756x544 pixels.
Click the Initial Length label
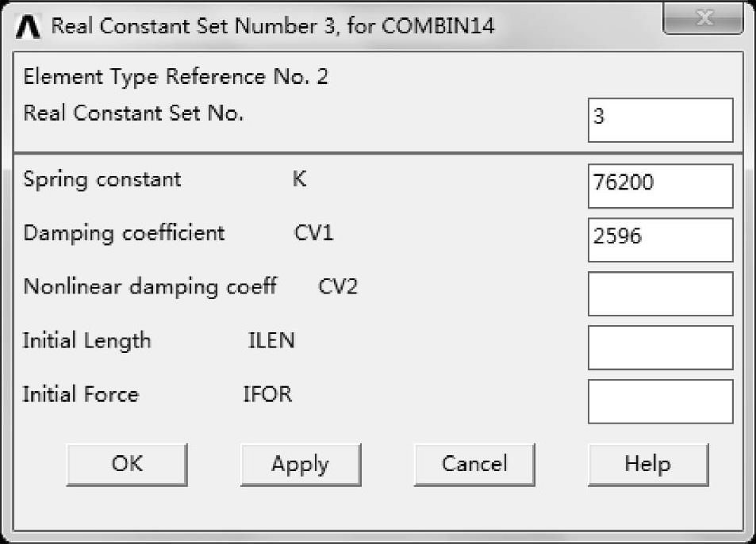click(x=86, y=341)
